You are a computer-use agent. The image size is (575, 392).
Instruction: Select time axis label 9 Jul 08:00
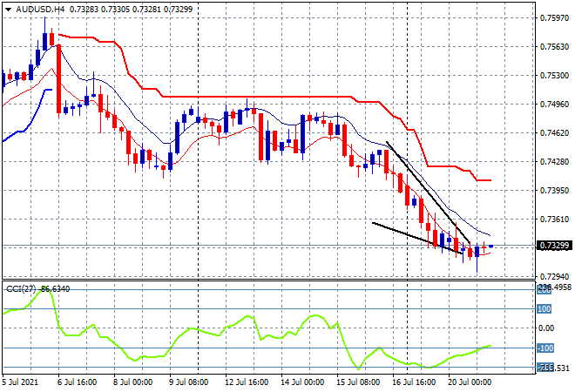tap(188, 382)
